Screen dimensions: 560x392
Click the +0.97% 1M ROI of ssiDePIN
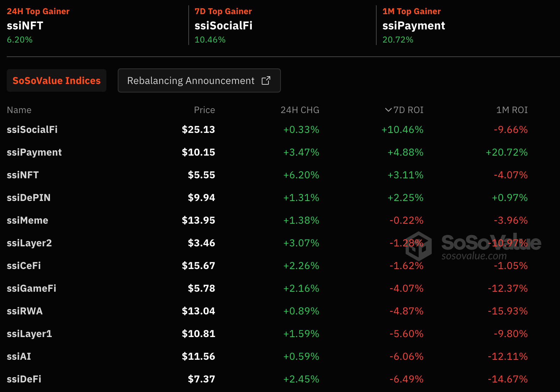(510, 197)
